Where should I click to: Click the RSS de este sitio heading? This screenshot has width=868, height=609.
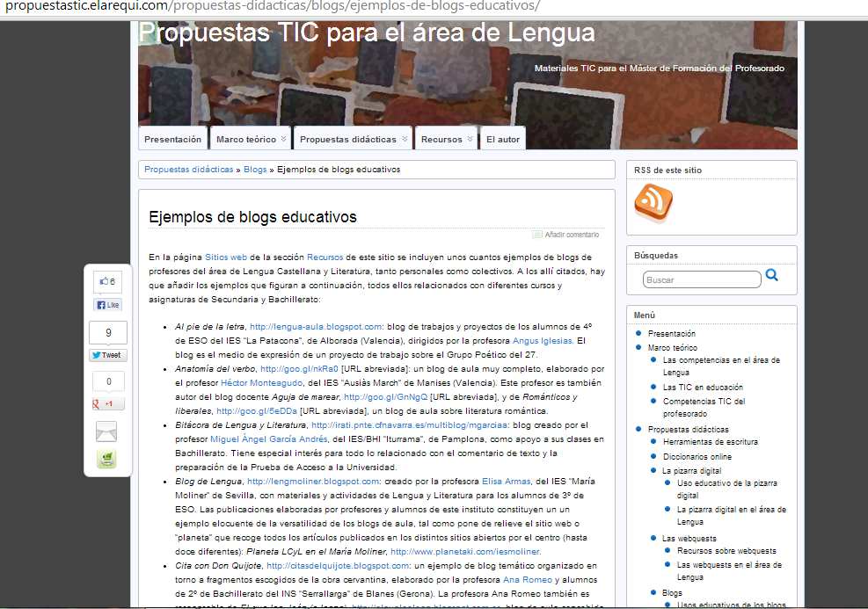click(667, 170)
